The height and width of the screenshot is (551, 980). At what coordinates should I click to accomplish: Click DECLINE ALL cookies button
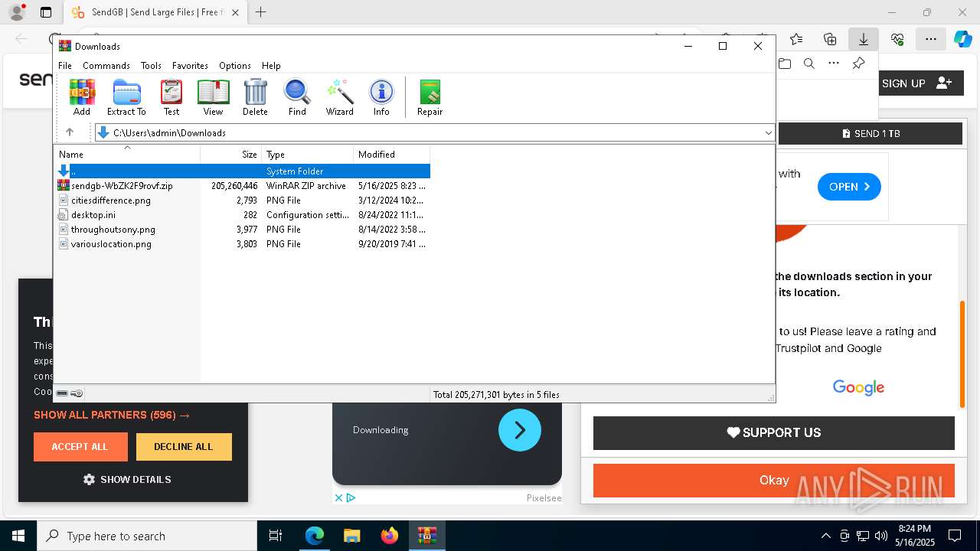pos(184,446)
